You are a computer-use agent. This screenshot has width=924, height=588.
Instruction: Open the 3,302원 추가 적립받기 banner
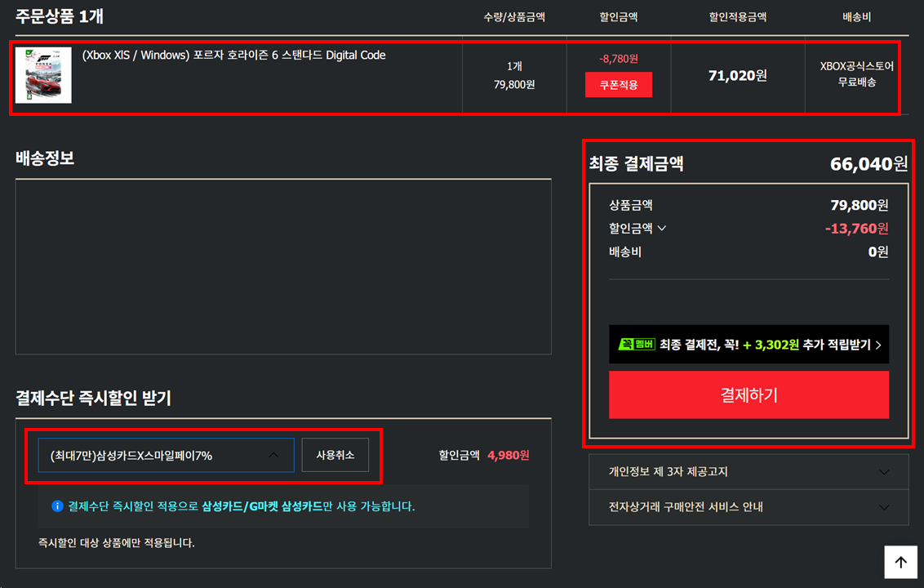point(749,345)
